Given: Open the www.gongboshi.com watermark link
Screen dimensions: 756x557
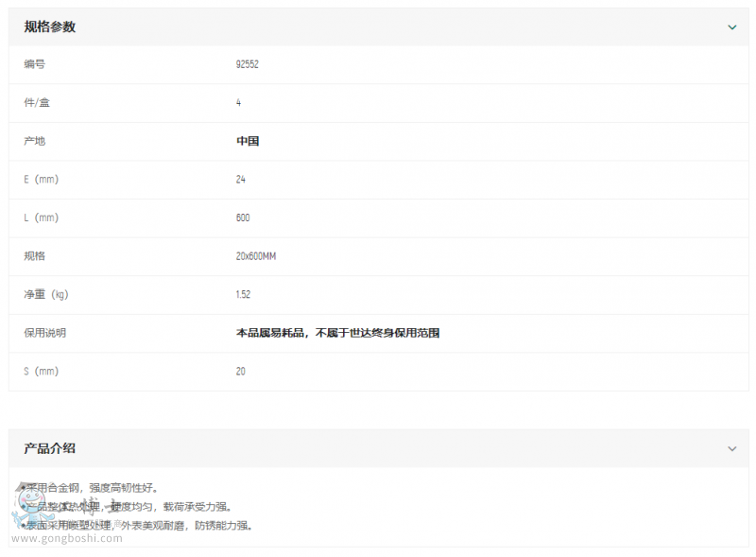Looking at the screenshot, I should (x=67, y=538).
